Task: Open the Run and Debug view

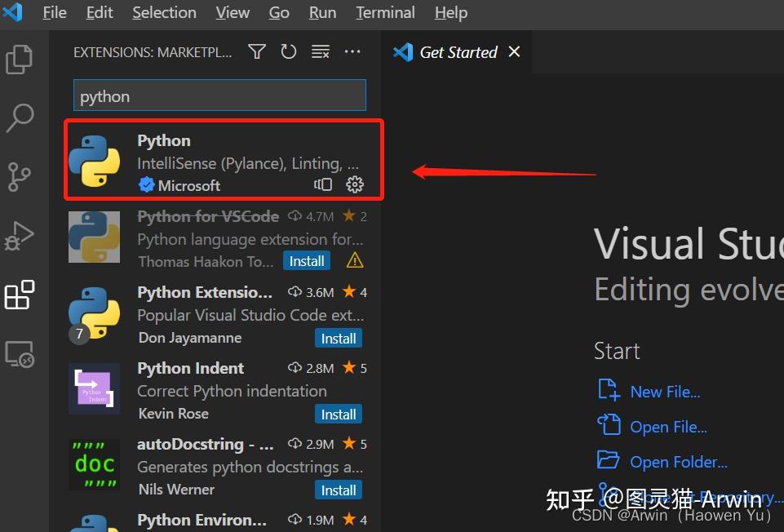Action: click(20, 235)
